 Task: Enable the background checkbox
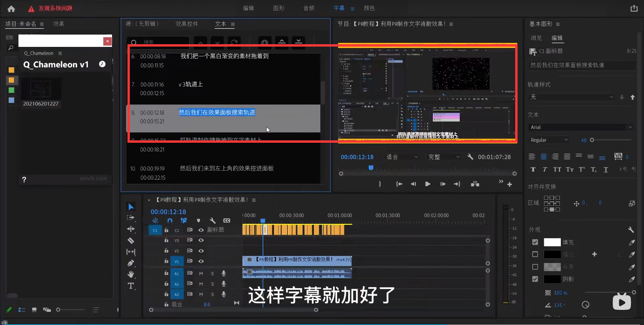(x=535, y=267)
